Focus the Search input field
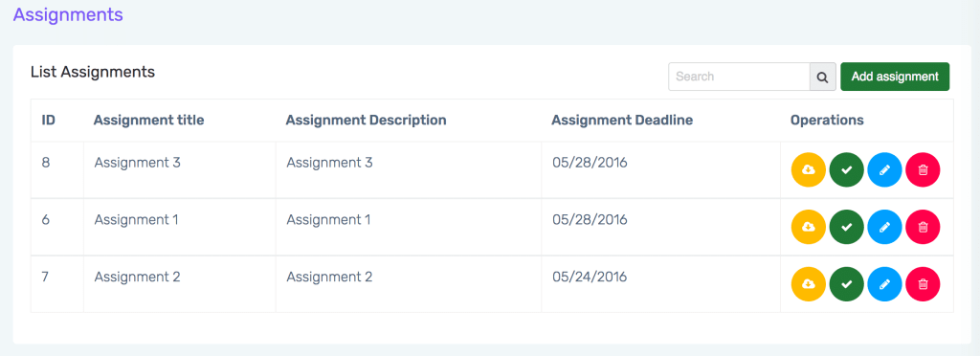 tap(740, 77)
